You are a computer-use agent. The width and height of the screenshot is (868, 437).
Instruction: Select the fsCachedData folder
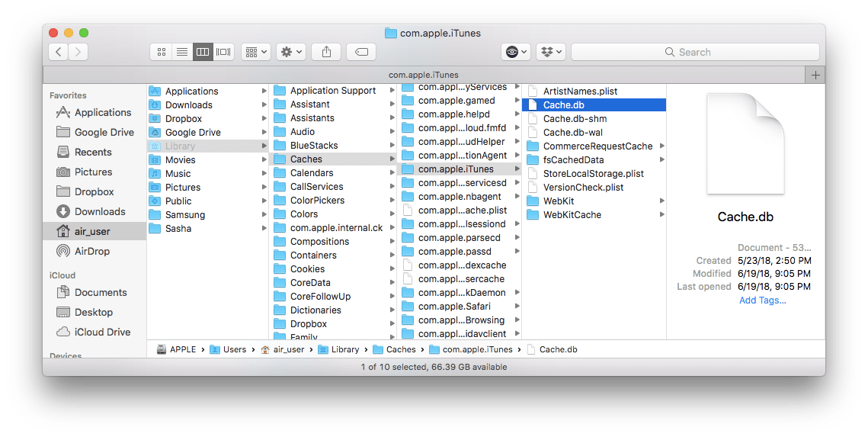click(594, 160)
